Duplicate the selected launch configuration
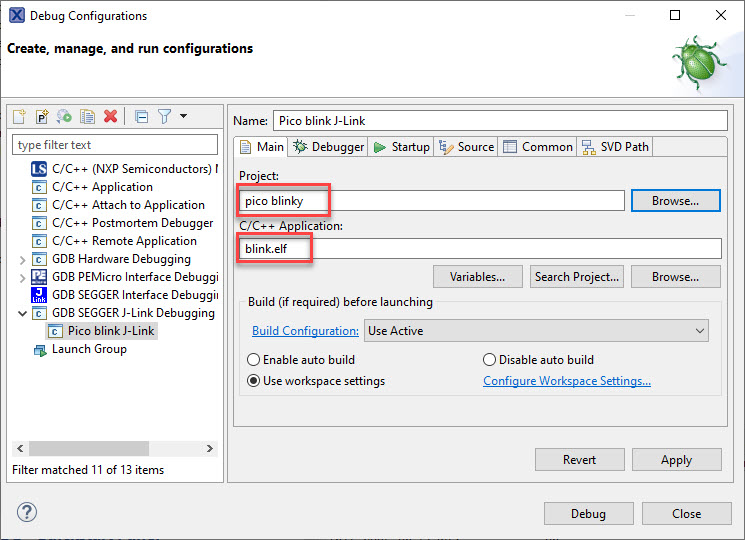The width and height of the screenshot is (745, 540). coord(87,117)
